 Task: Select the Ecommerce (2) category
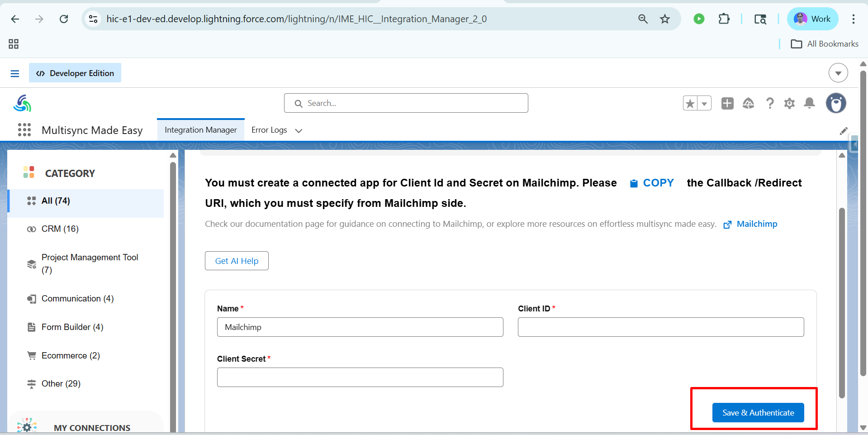pyautogui.click(x=86, y=356)
